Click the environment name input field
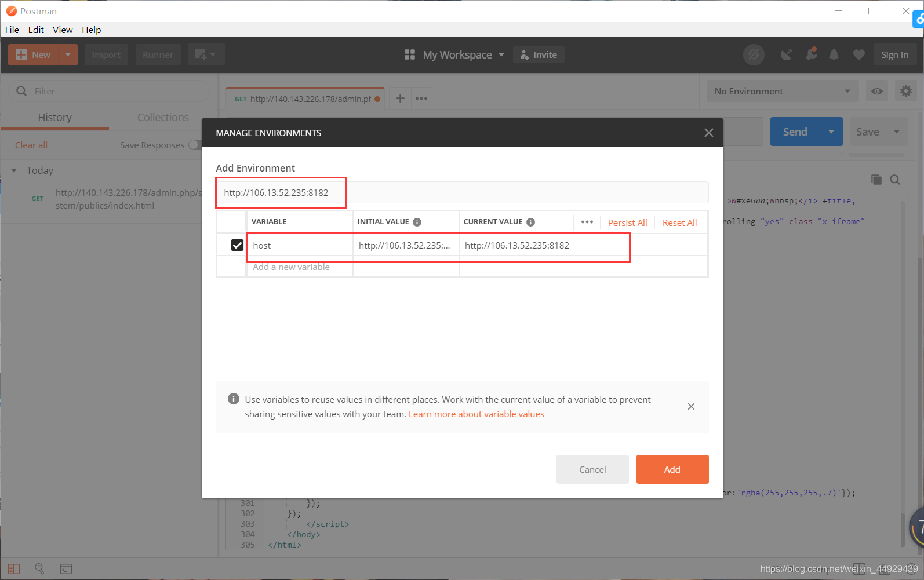Viewport: 924px width, 580px height. 462,192
